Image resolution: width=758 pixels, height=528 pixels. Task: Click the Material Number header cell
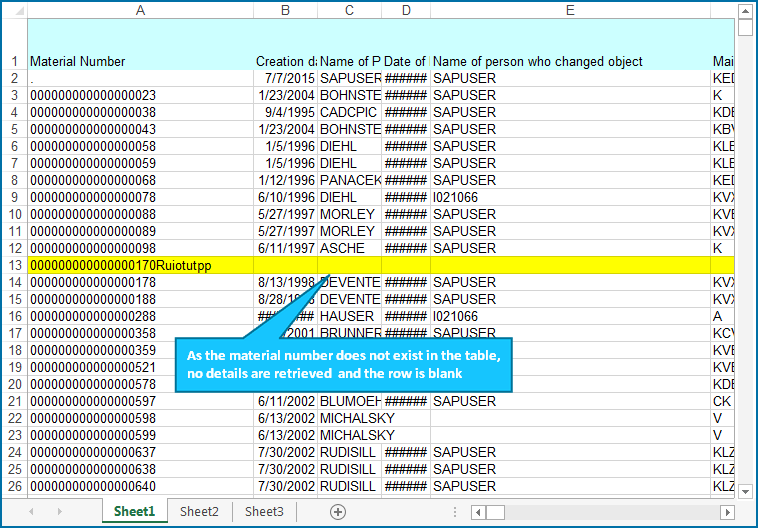[140, 61]
